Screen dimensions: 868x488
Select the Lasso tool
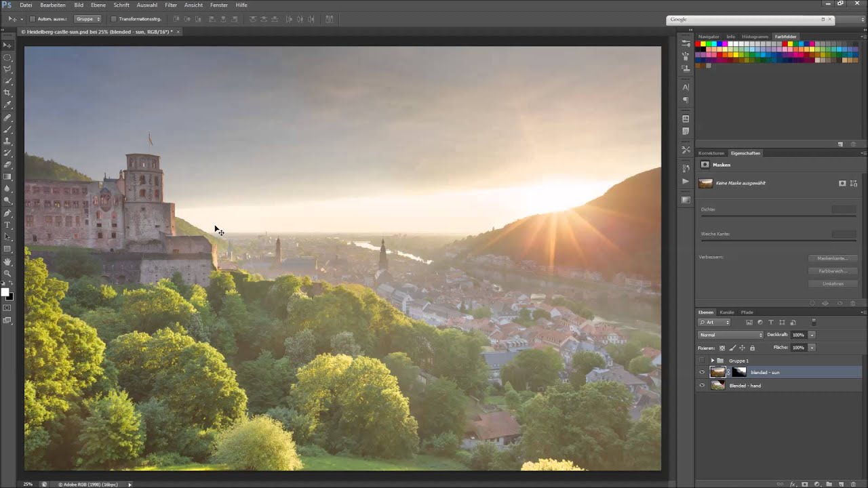tap(7, 69)
